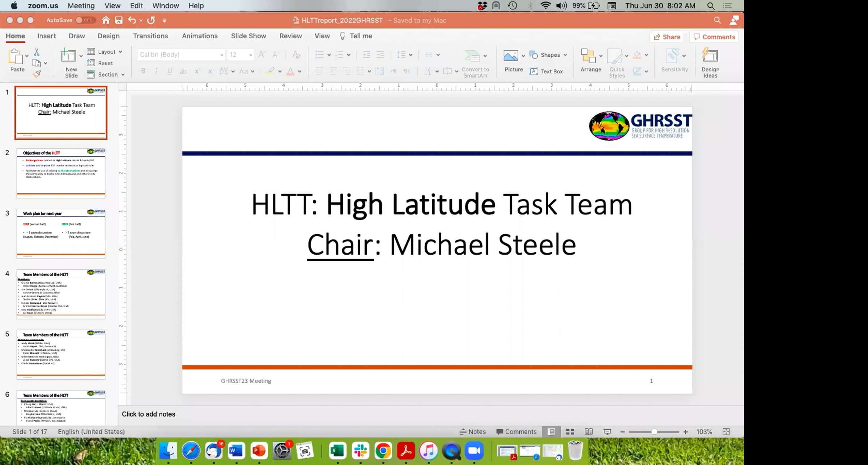Click zoom out minus button
The width and height of the screenshot is (868, 465).
click(x=622, y=432)
